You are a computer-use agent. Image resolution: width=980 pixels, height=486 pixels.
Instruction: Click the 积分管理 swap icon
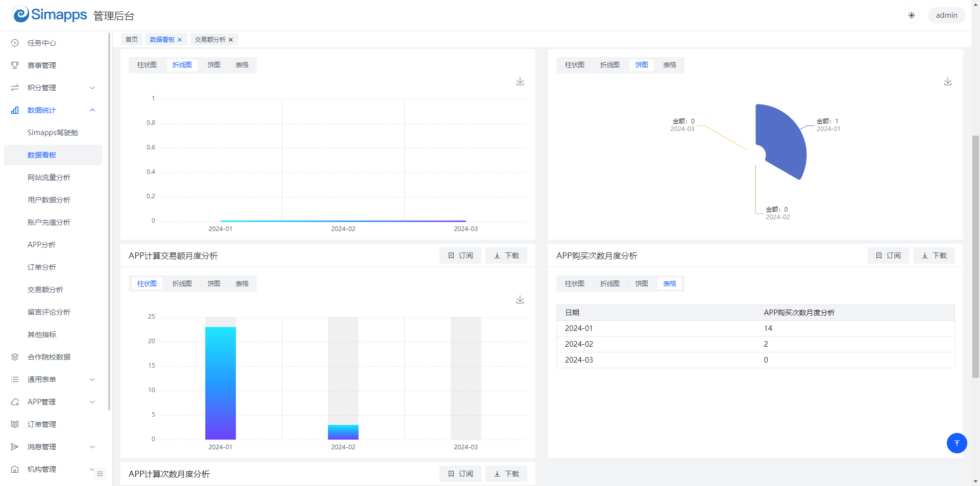click(15, 88)
